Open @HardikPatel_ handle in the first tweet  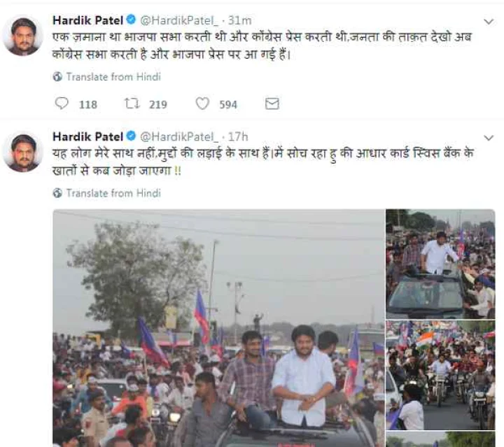[x=179, y=20]
